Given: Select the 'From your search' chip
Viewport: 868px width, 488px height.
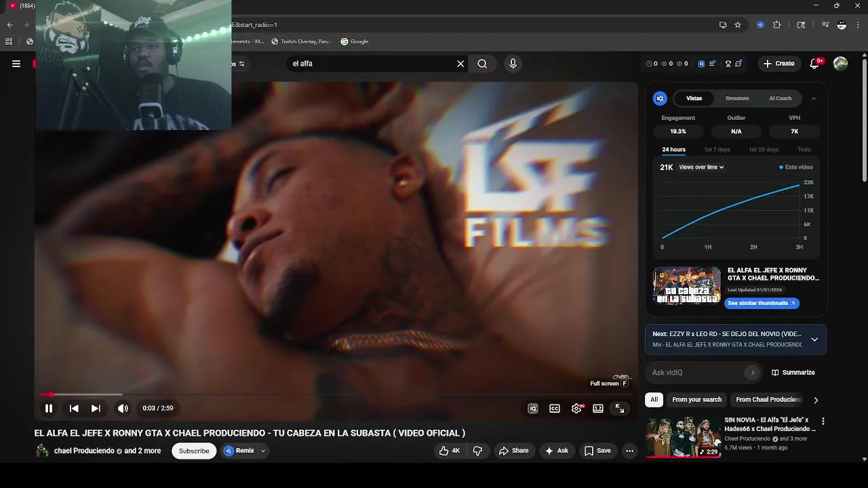Looking at the screenshot, I should click(x=696, y=400).
